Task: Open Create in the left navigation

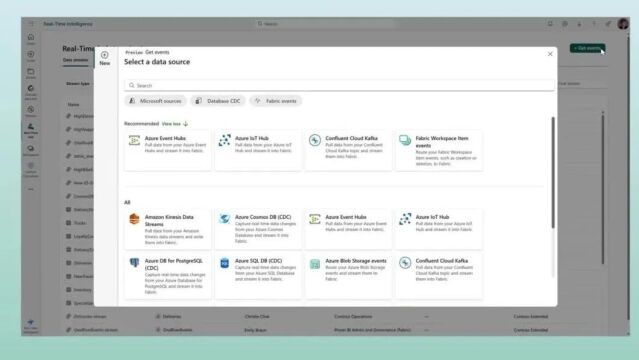Action: (x=31, y=56)
